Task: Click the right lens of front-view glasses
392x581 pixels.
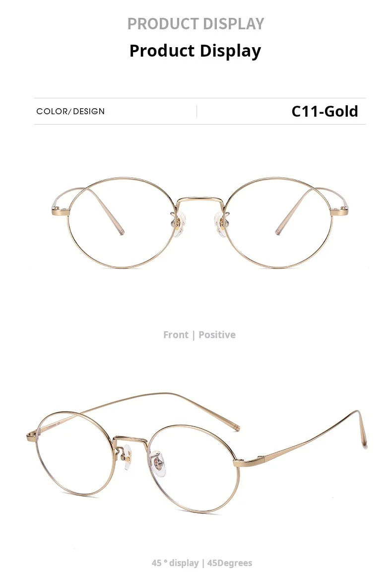Action: [x=278, y=222]
